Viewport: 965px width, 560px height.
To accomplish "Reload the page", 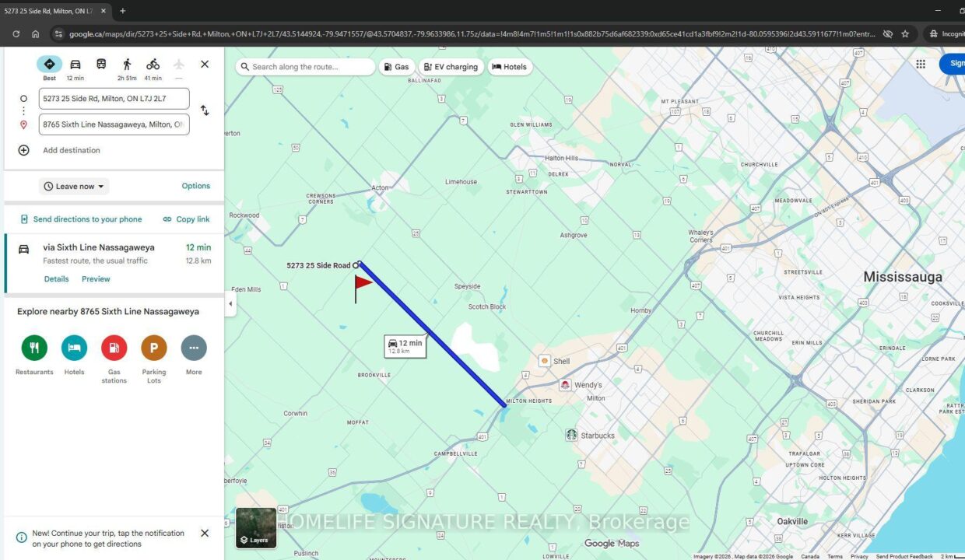I will click(16, 34).
